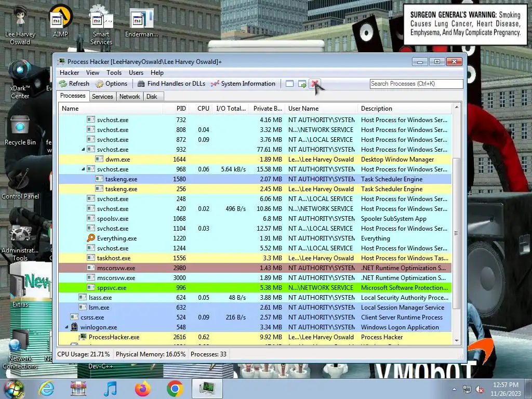The height and width of the screenshot is (399, 532).
Task: Select the lsm.exe process row
Action: click(x=255, y=308)
